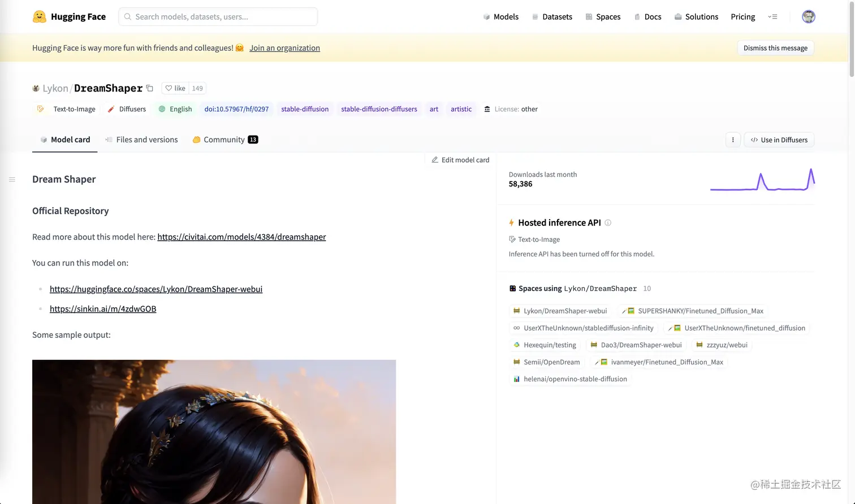Open the doi:10.57967/hf/0297 tag

(236, 109)
